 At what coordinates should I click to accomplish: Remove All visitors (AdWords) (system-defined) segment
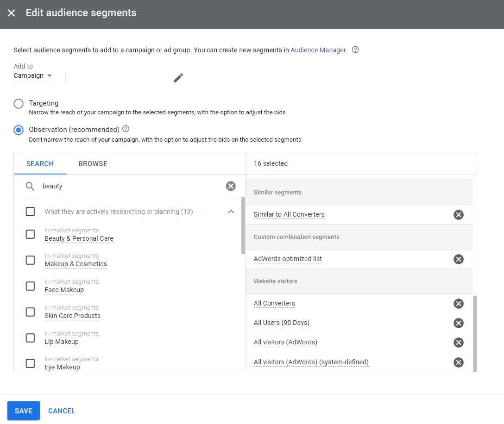pyautogui.click(x=458, y=362)
